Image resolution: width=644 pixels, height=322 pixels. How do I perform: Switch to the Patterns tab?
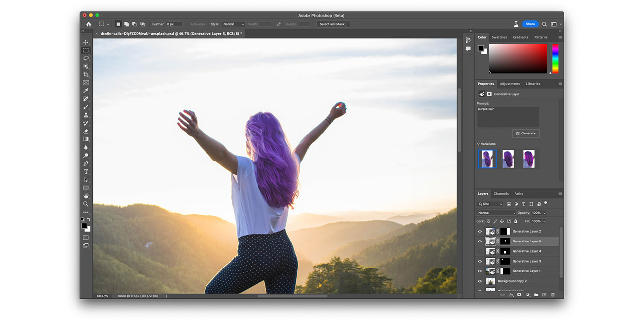[x=541, y=37]
